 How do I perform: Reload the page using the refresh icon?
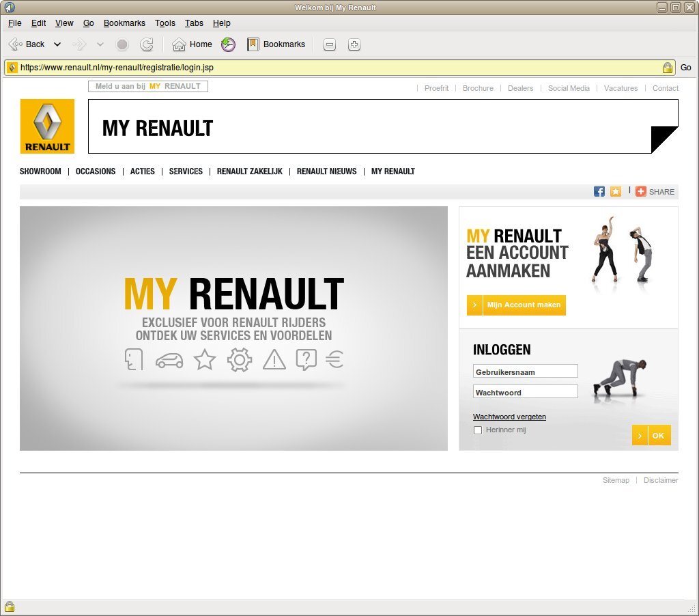point(146,44)
